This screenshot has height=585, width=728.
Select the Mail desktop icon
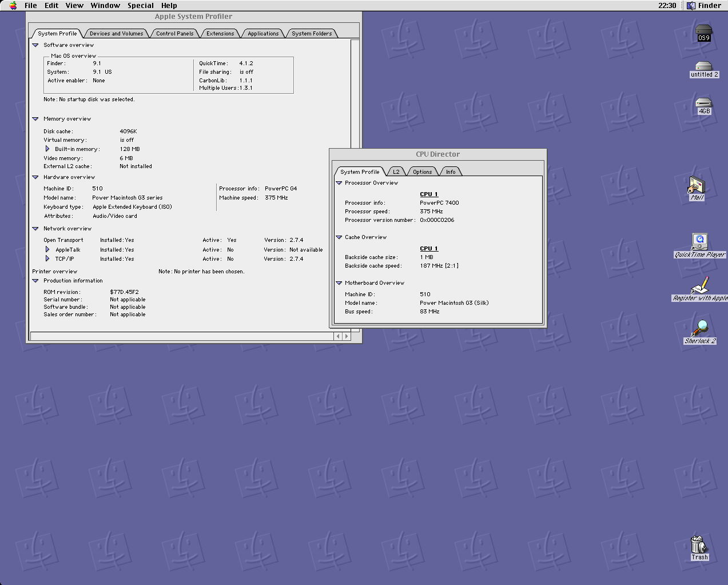(697, 189)
